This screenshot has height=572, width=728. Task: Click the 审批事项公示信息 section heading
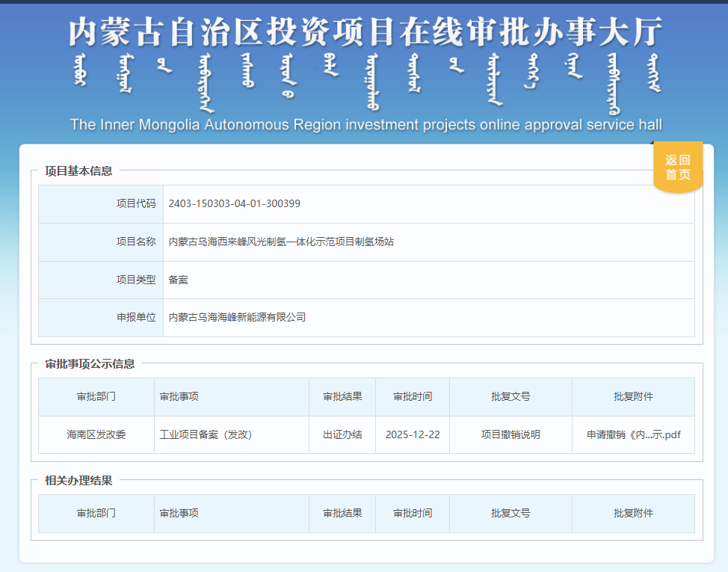[90, 364]
